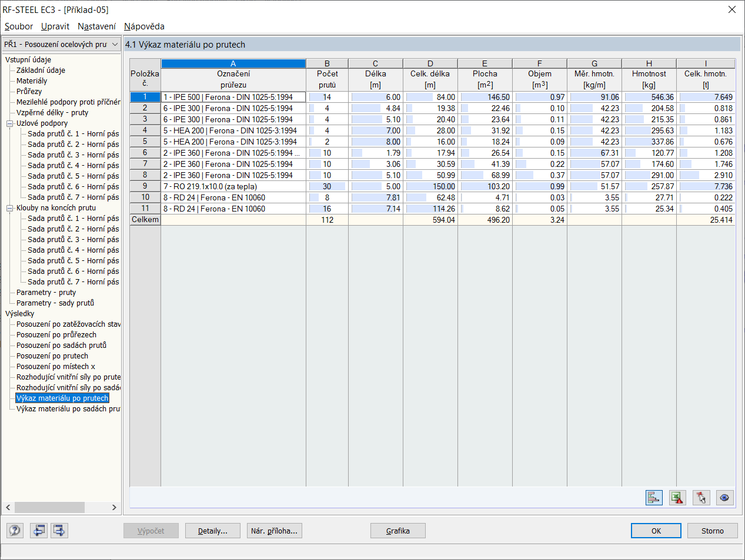745x560 pixels.
Task: Open Posouzení po prutech
Action: [52, 356]
